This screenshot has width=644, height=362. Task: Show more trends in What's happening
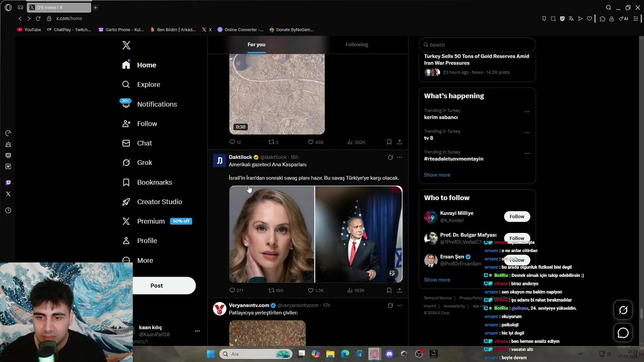pyautogui.click(x=437, y=175)
